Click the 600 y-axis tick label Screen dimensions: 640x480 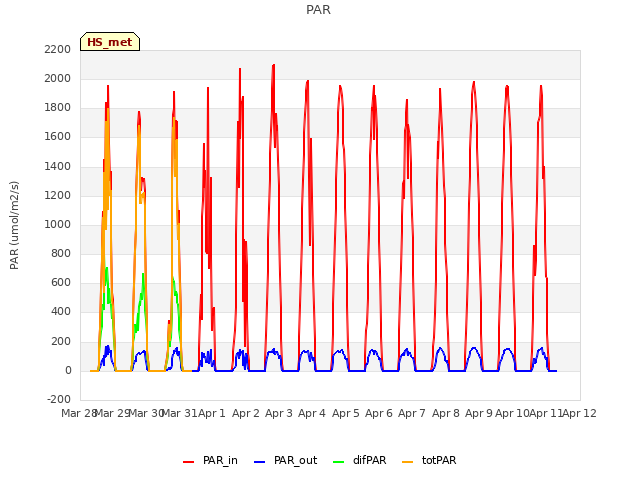[61, 283]
